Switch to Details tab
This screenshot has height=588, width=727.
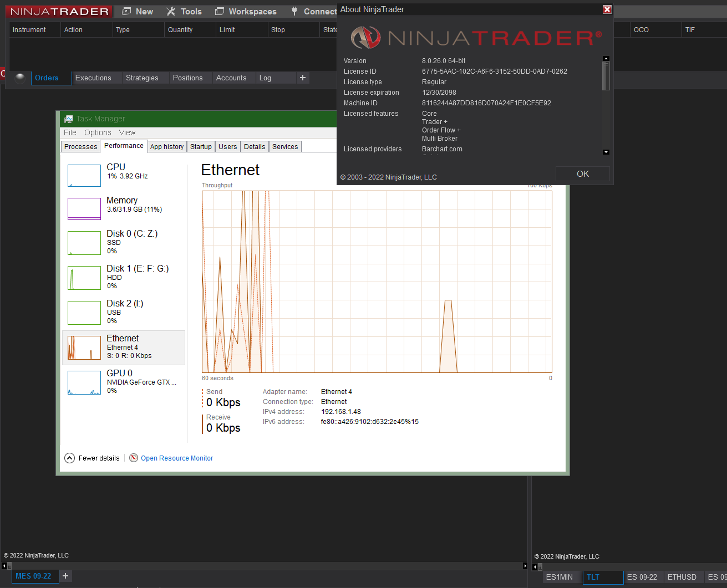(x=255, y=146)
